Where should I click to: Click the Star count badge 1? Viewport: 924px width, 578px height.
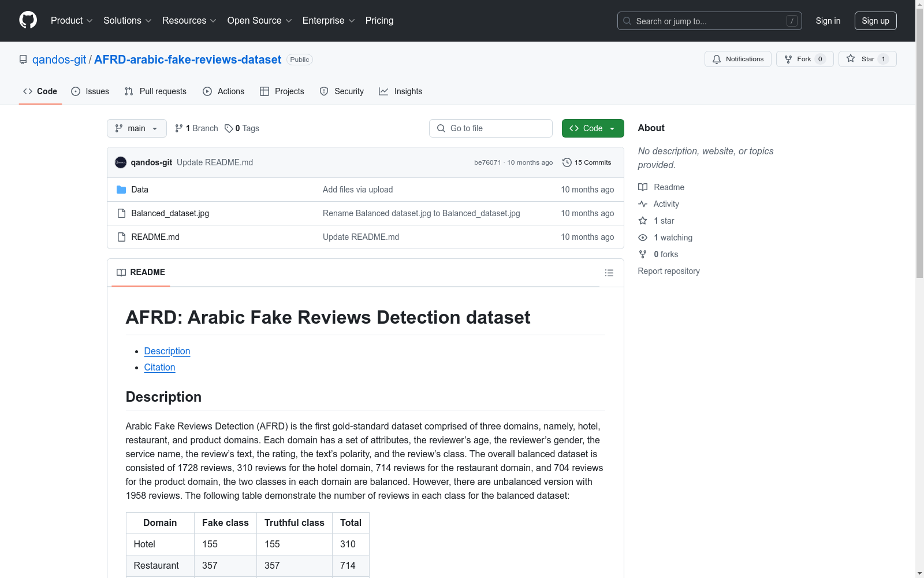pos(883,59)
